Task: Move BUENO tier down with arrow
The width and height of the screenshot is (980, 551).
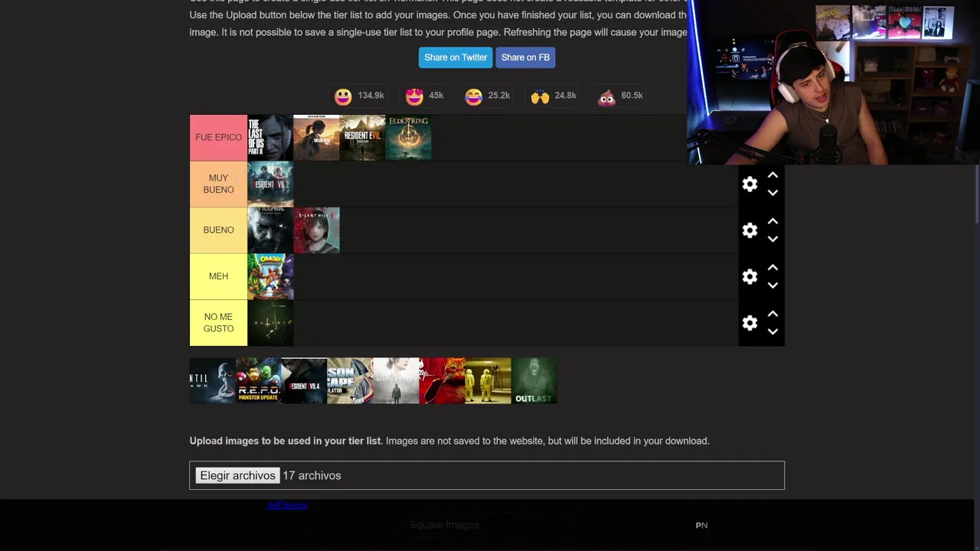Action: click(x=773, y=239)
